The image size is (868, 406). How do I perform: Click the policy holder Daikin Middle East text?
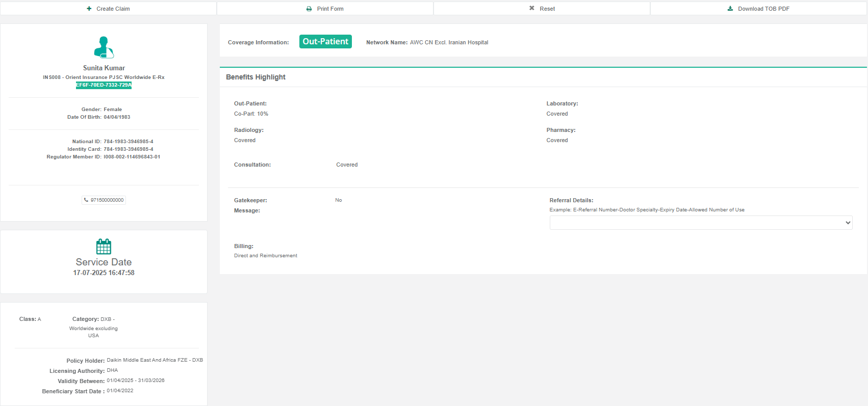[x=155, y=360]
